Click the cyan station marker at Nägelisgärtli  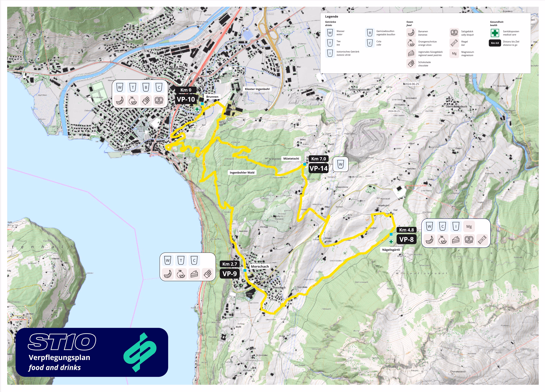coord(391,234)
